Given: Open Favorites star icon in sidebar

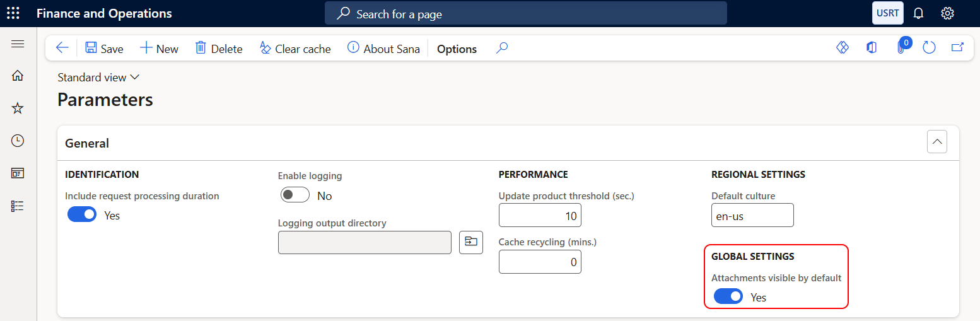Looking at the screenshot, I should pos(18,108).
